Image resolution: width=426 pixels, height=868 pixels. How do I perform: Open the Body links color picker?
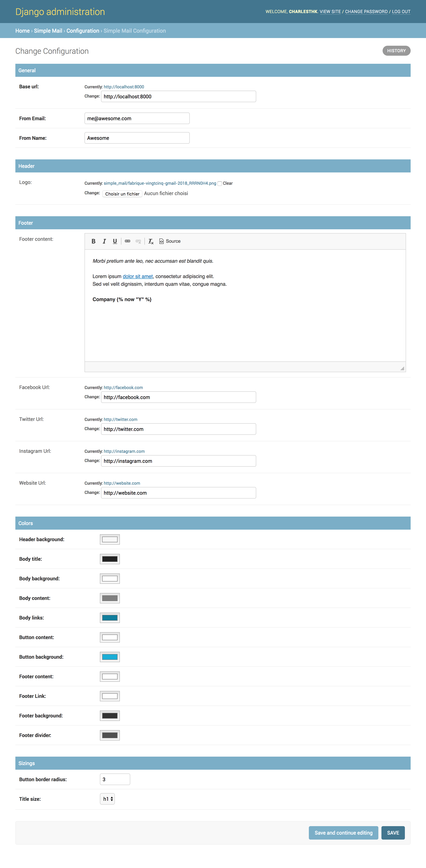(109, 617)
